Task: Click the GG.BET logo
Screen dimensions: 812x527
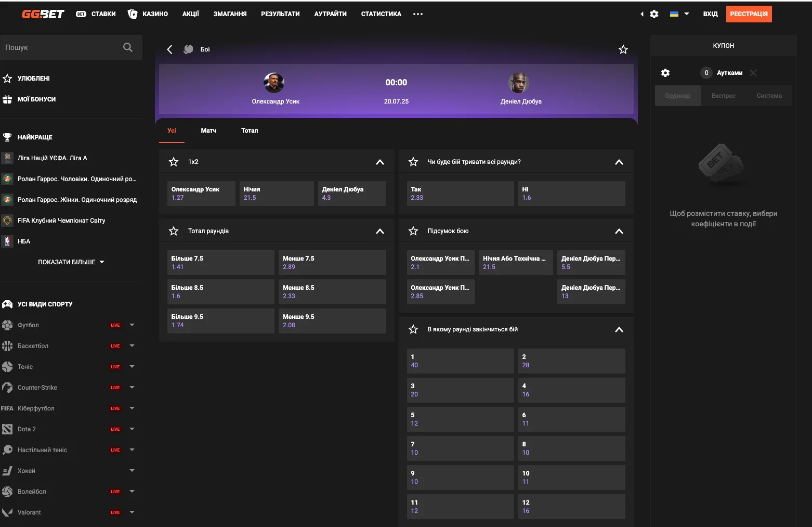Action: (x=43, y=14)
